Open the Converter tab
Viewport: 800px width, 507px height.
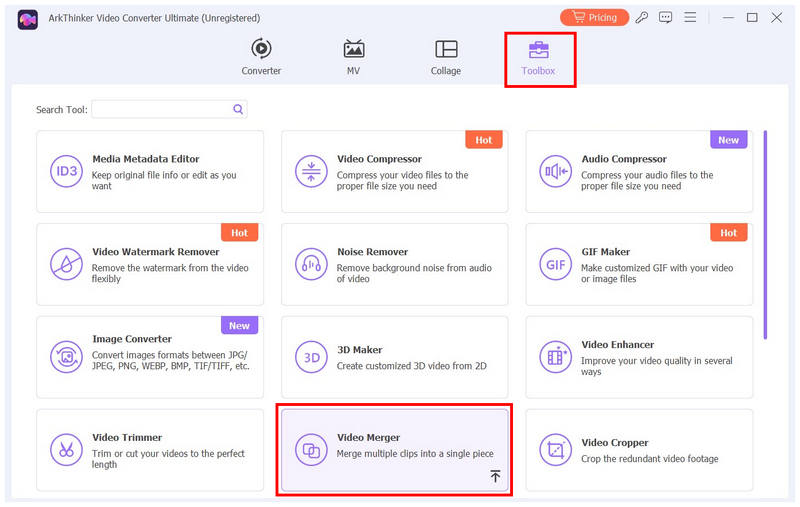pos(261,57)
